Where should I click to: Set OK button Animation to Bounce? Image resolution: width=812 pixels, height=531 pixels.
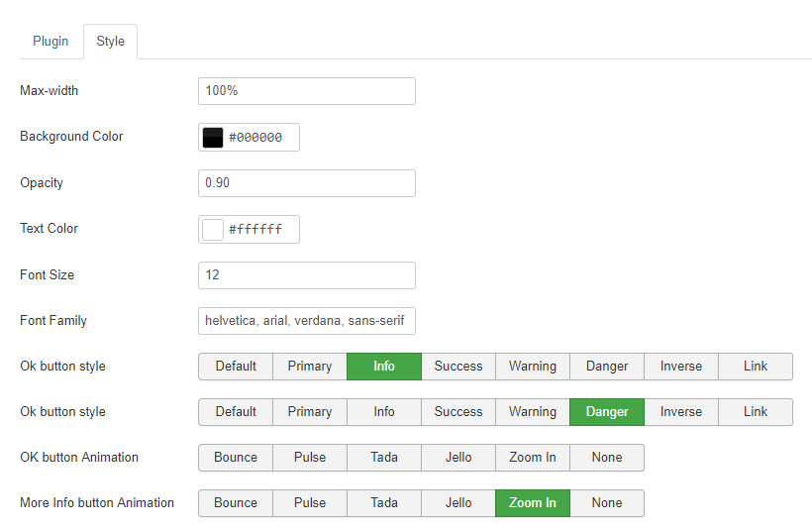pyautogui.click(x=236, y=458)
